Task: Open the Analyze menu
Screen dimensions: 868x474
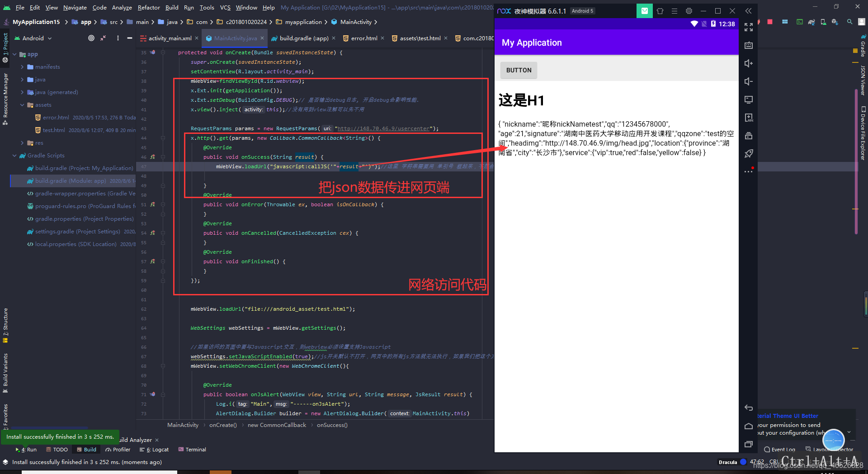Action: 122,7
